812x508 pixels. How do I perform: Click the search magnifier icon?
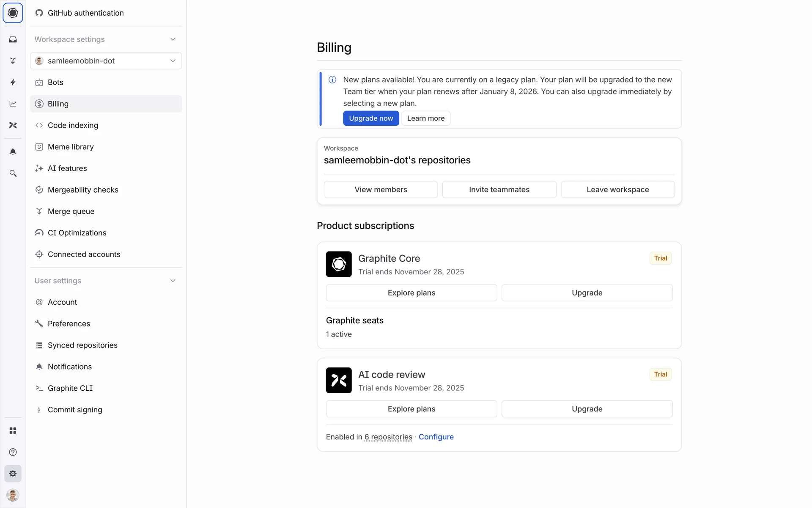point(13,173)
